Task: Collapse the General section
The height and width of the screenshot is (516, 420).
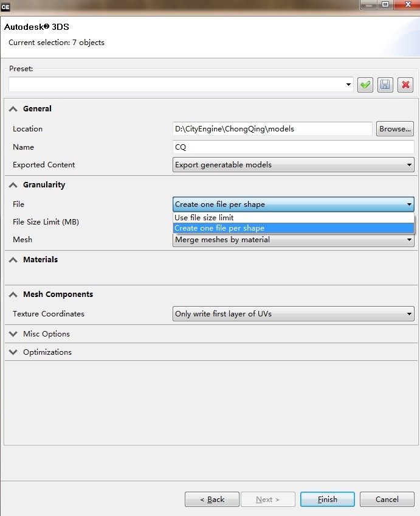Action: click(x=13, y=109)
